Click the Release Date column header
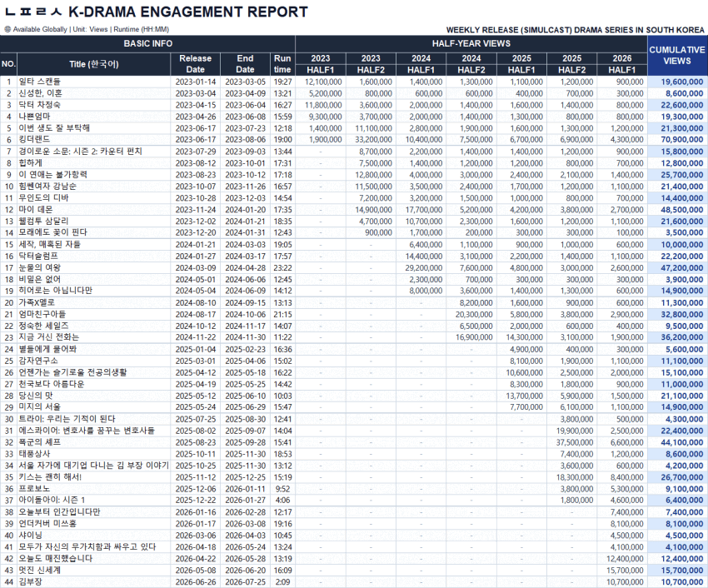Viewport: 708px width, 588px height. (195, 64)
